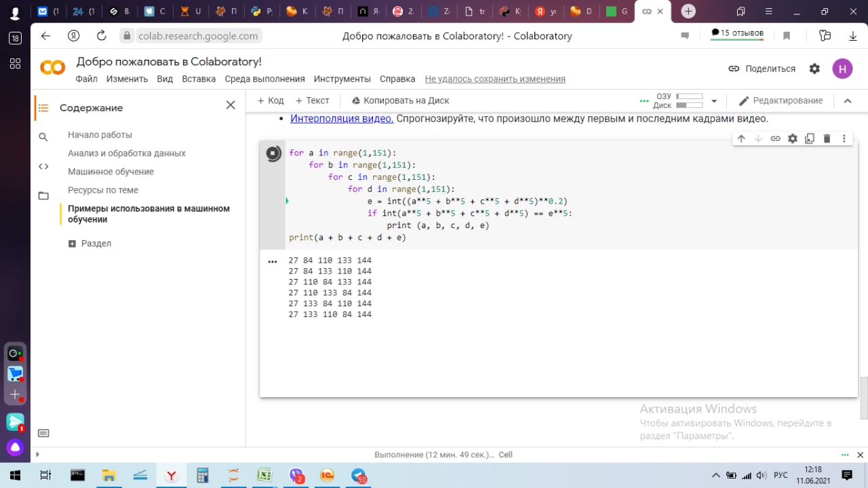Select Примеры использования в машинном обучении
Screen dimensions: 868x488
tap(149, 214)
